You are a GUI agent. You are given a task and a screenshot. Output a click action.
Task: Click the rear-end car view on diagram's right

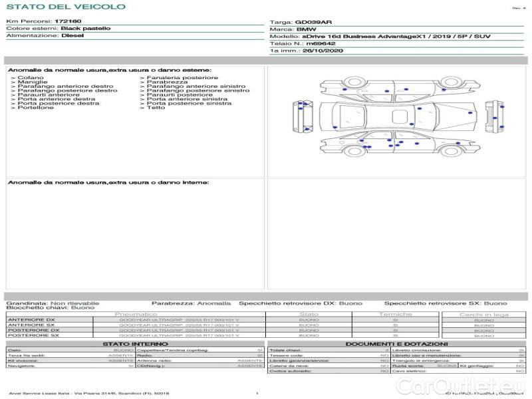[x=494, y=117]
